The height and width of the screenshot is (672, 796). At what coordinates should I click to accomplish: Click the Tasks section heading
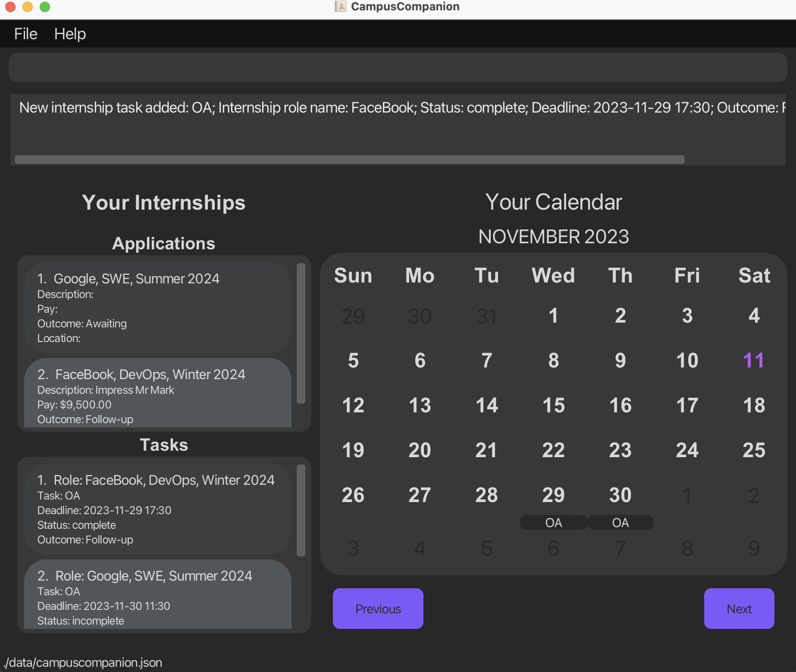[164, 445]
